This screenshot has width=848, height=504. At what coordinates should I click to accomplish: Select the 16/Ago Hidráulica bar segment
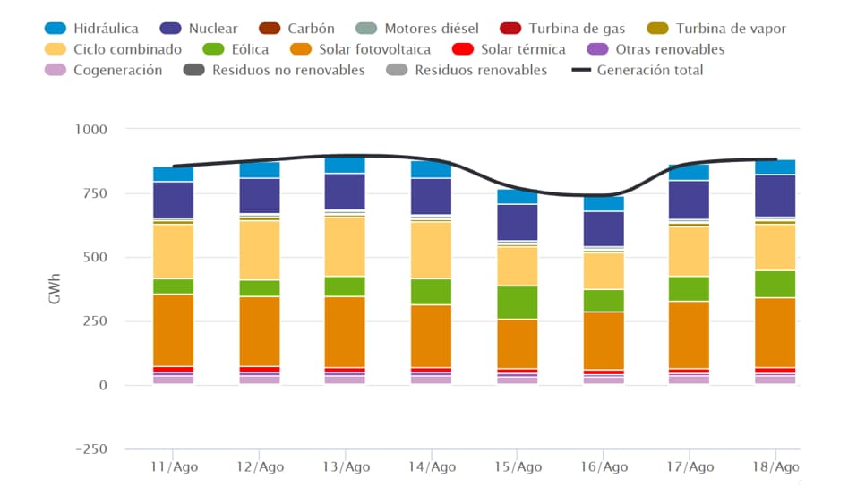604,204
